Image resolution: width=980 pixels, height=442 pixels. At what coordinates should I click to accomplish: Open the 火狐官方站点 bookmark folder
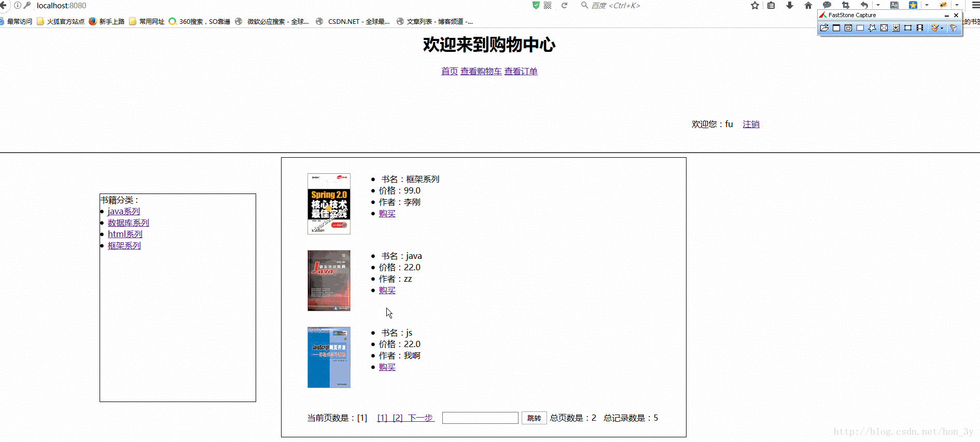[61, 21]
